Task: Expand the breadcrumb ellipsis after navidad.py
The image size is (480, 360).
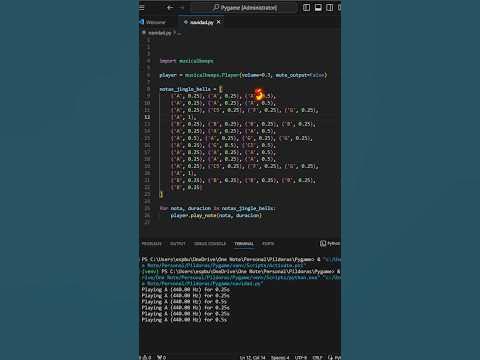Action: tap(179, 33)
